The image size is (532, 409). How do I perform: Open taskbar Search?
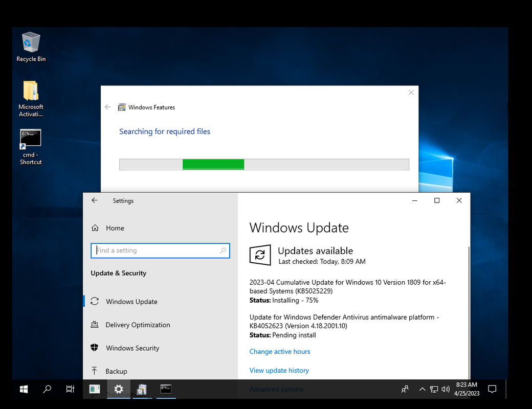47,389
